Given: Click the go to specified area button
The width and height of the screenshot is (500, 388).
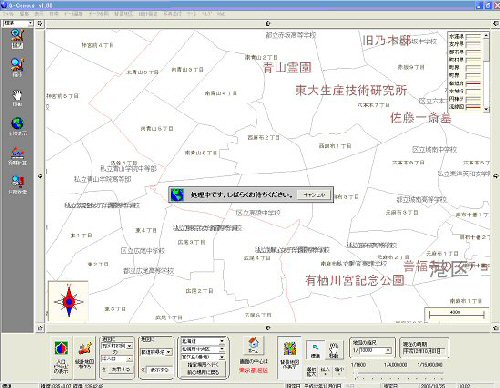Looking at the screenshot, I should (203, 365).
